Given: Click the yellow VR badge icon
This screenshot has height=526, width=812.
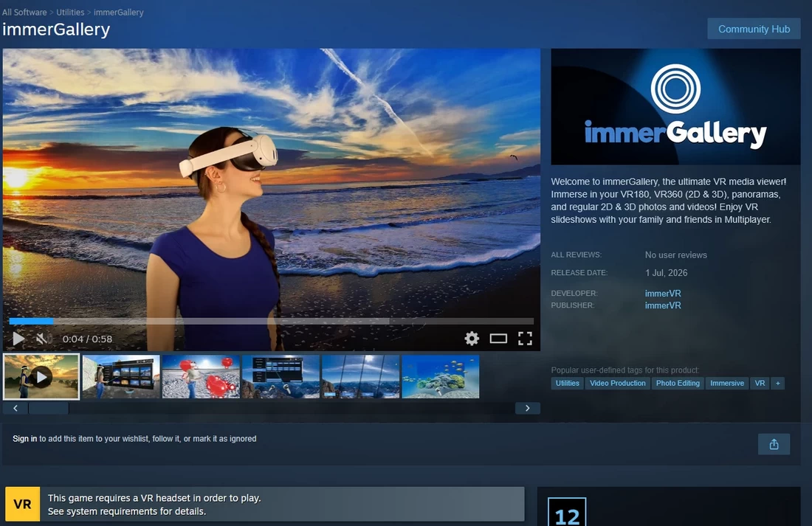Looking at the screenshot, I should (22, 504).
